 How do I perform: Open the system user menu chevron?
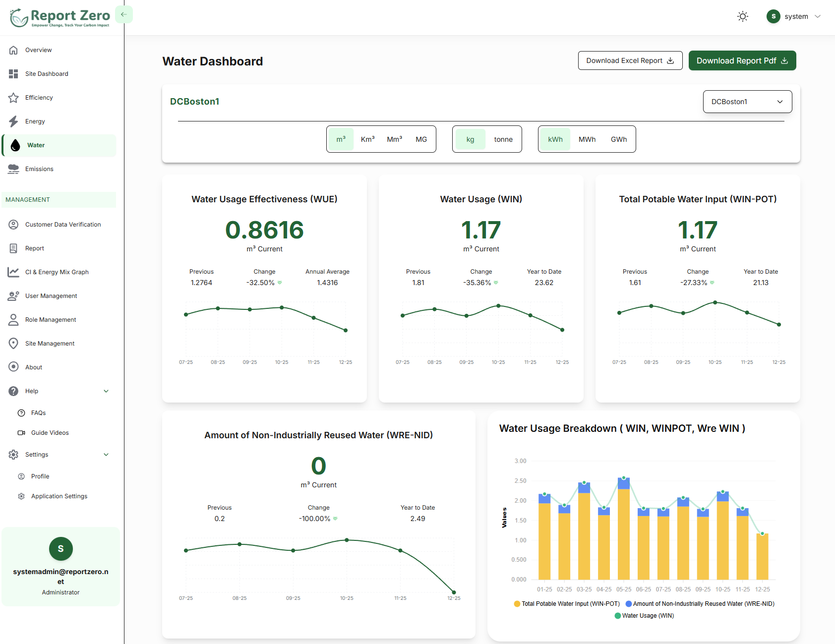pos(818,16)
